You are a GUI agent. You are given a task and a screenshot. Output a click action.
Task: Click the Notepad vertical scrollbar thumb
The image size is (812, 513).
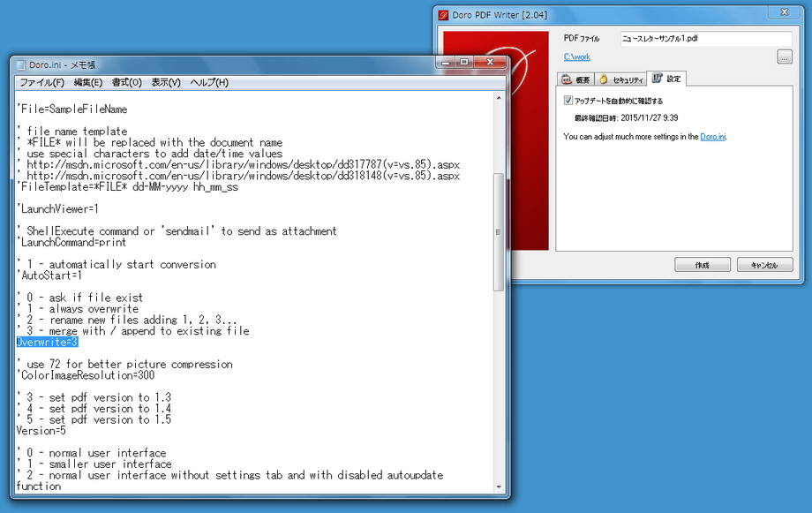pos(499,231)
